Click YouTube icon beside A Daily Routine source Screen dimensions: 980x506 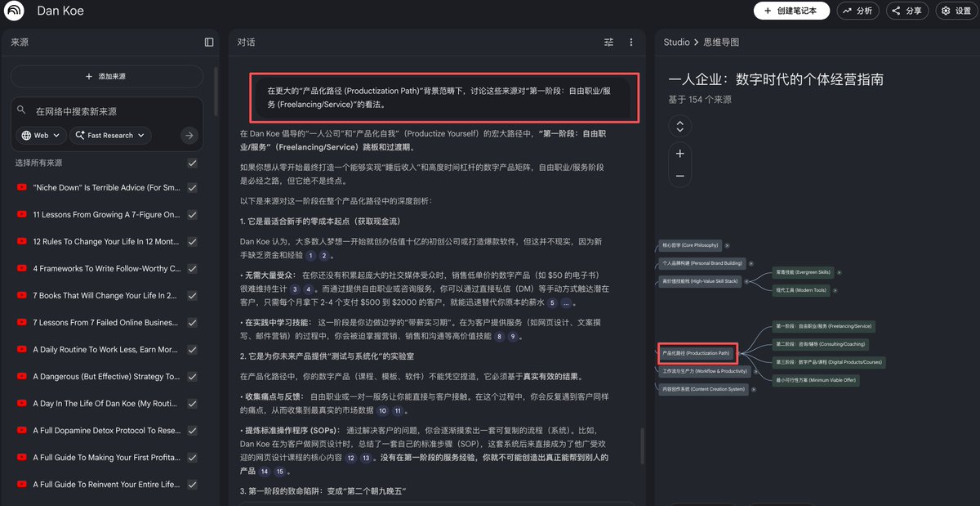[21, 349]
